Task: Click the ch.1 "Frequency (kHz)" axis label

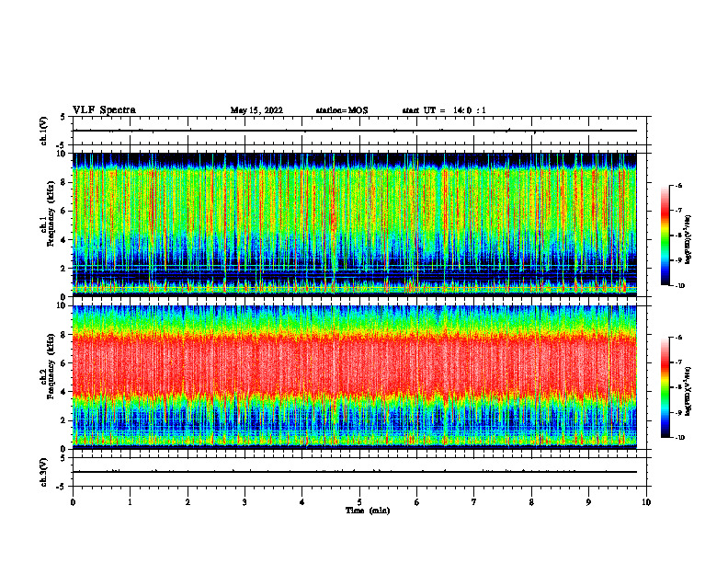Action: pos(51,214)
